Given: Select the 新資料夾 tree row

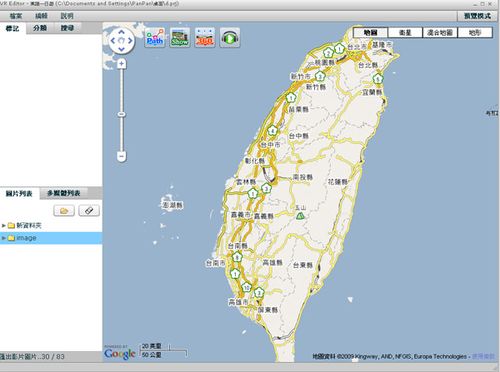Looking at the screenshot, I should (x=51, y=226).
